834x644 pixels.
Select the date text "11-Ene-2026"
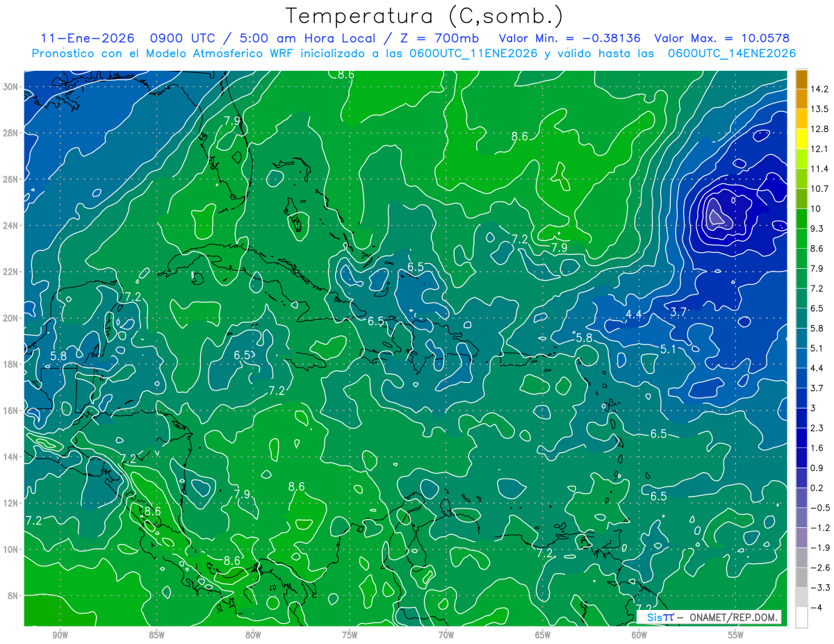(88, 38)
